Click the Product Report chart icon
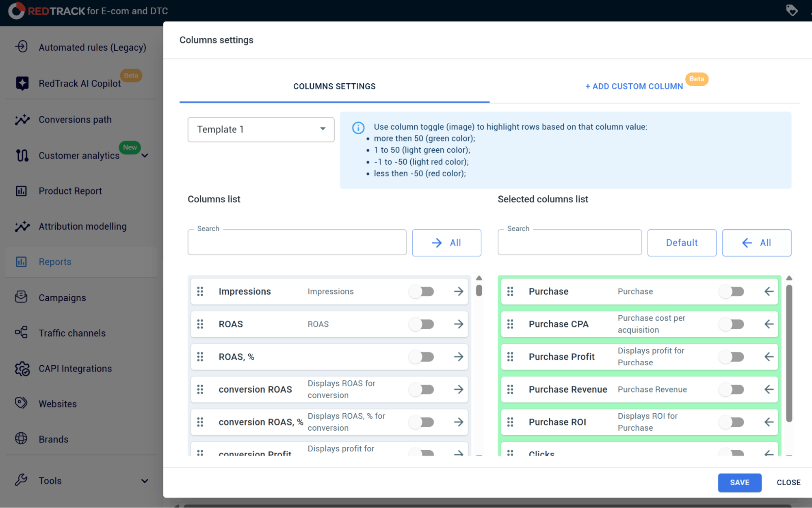Viewport: 812px width, 508px height. click(x=22, y=191)
